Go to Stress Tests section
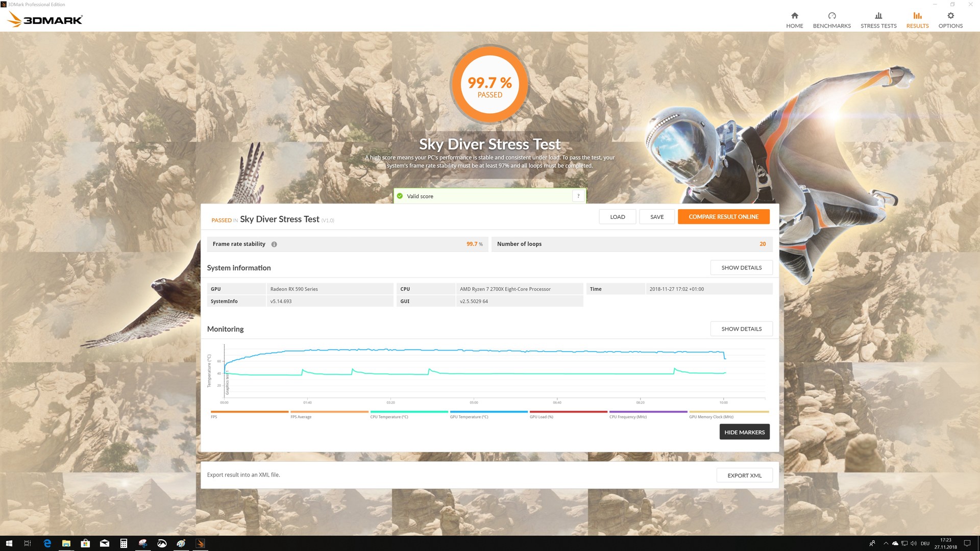 [x=878, y=20]
